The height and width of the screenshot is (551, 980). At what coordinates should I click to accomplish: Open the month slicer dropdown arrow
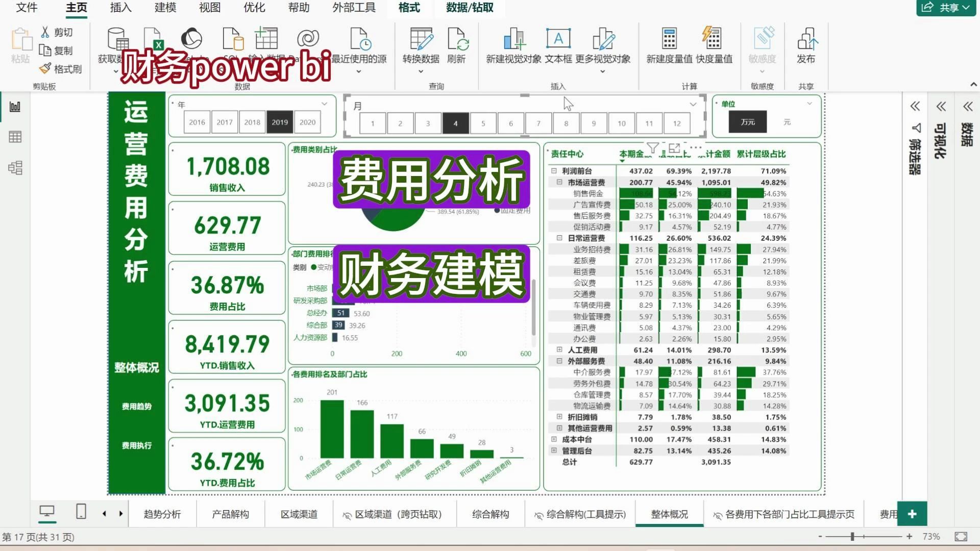click(x=692, y=104)
